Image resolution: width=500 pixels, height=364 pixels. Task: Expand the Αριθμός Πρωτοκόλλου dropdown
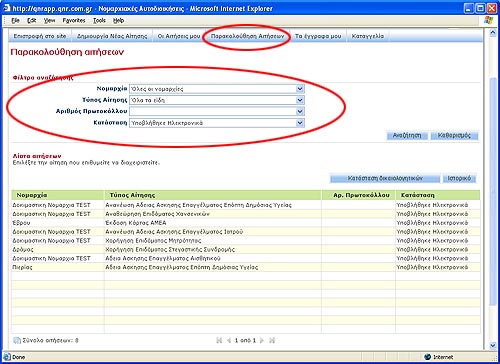(300, 111)
